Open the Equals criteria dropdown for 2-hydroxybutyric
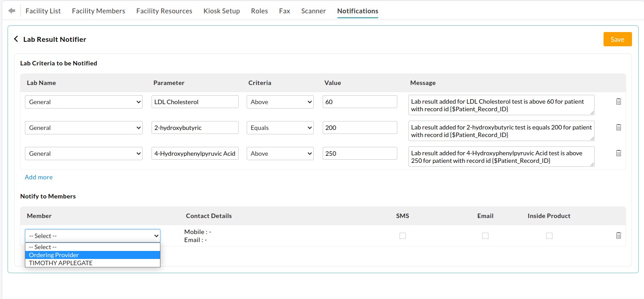Image resolution: width=644 pixels, height=299 pixels. click(x=280, y=127)
